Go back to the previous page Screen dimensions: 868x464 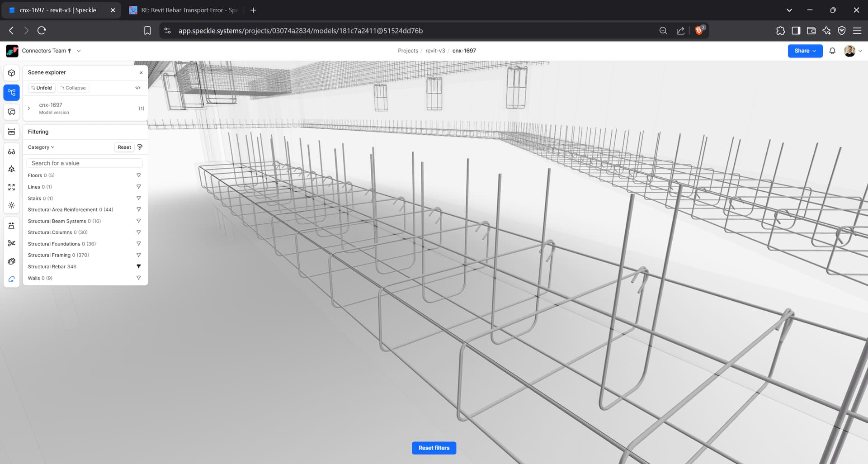click(x=11, y=31)
